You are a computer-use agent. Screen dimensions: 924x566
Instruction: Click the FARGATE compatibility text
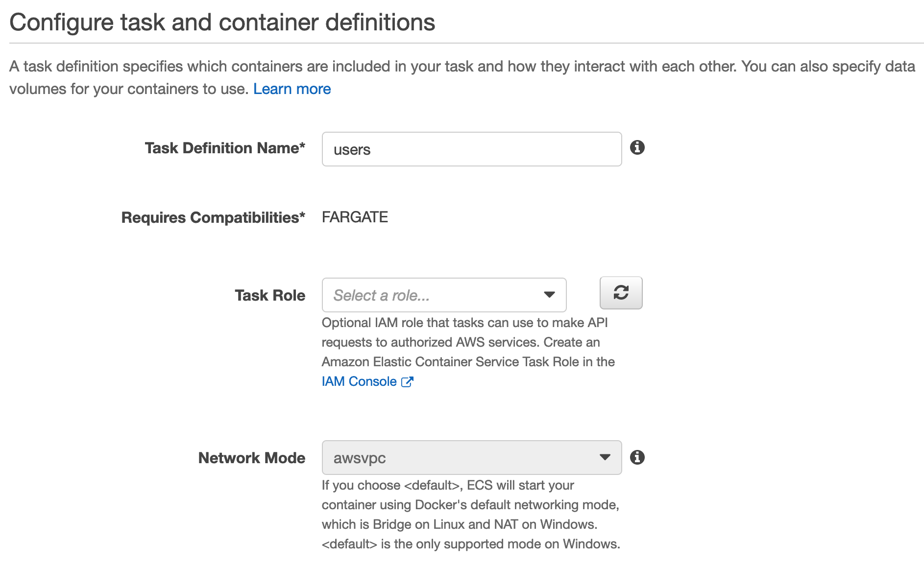355,217
